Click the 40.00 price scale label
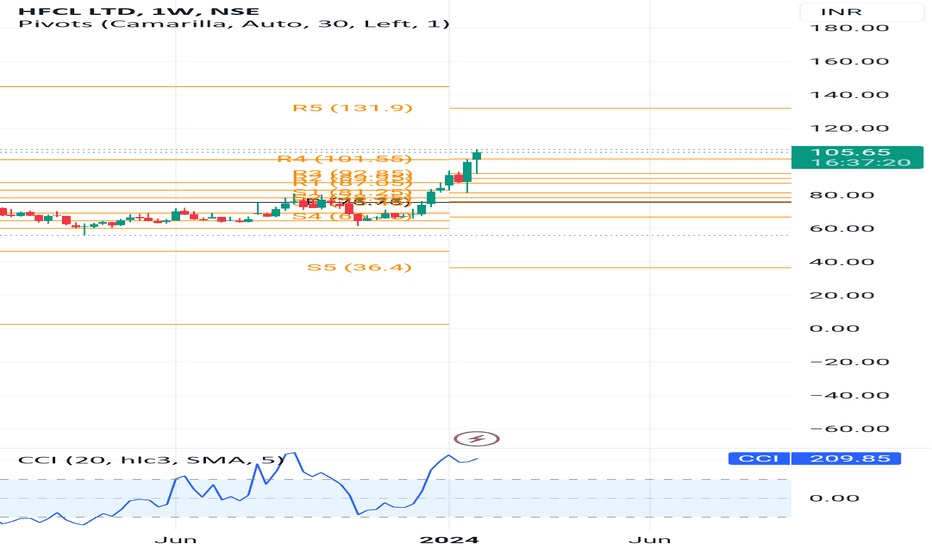The height and width of the screenshot is (550, 932). point(842,262)
